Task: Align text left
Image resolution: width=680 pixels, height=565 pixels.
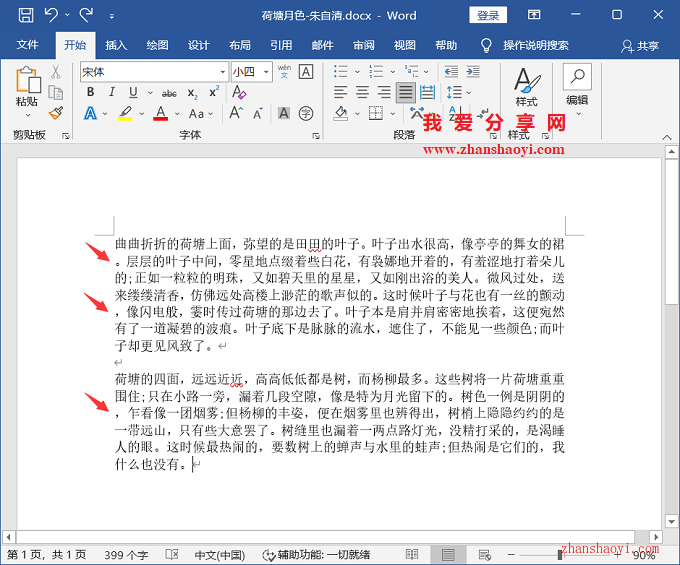Action: tap(340, 92)
